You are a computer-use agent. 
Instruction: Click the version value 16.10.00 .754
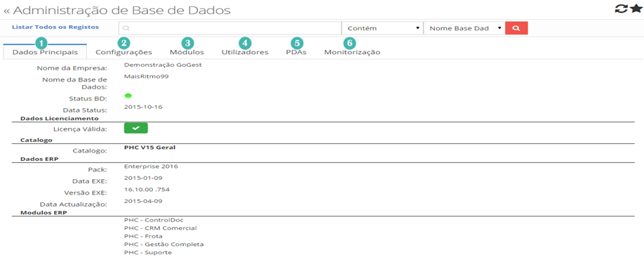147,190
